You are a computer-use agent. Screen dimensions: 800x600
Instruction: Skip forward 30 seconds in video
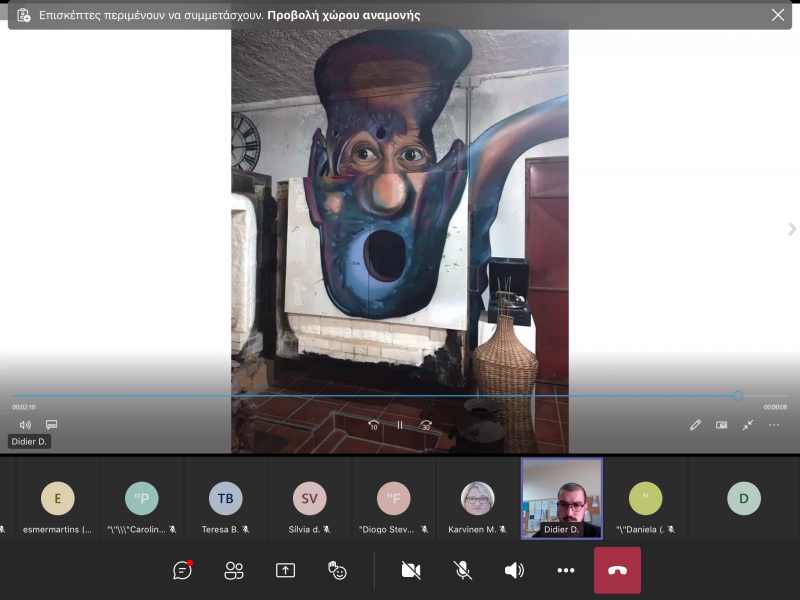pos(427,425)
